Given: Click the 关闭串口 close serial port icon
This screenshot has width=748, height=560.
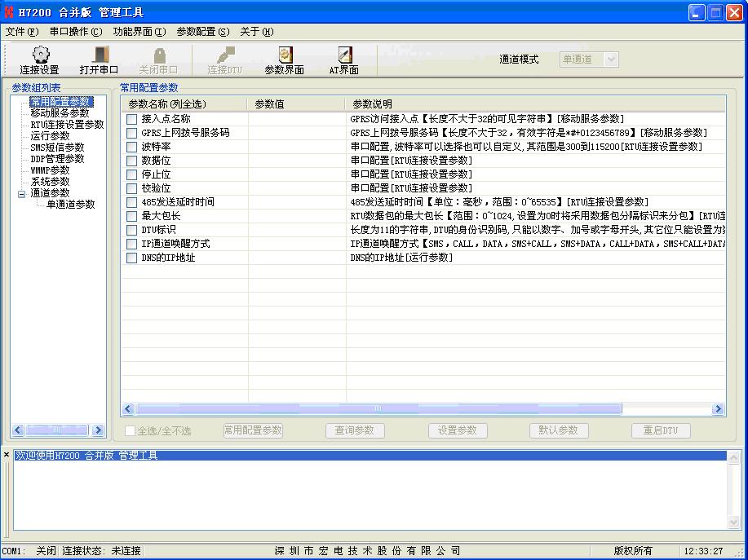Looking at the screenshot, I should 158,60.
